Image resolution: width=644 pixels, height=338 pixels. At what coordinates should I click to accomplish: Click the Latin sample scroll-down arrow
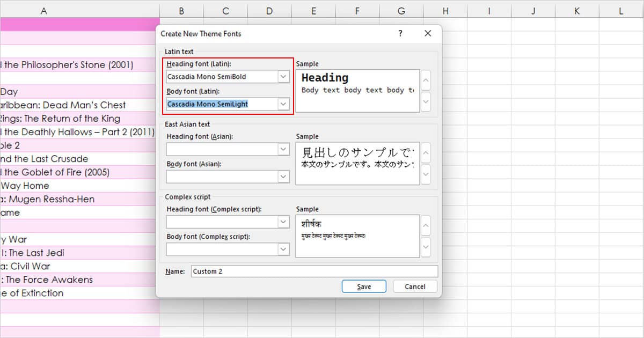(x=425, y=101)
